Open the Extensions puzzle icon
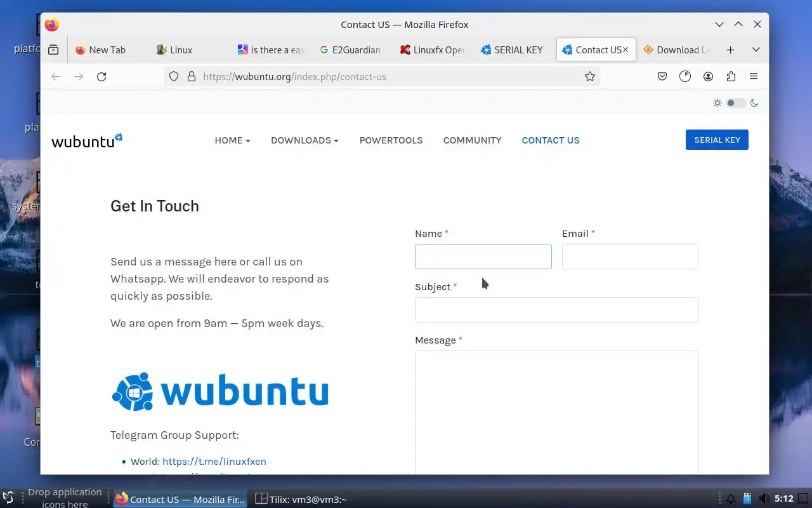 pos(731,76)
